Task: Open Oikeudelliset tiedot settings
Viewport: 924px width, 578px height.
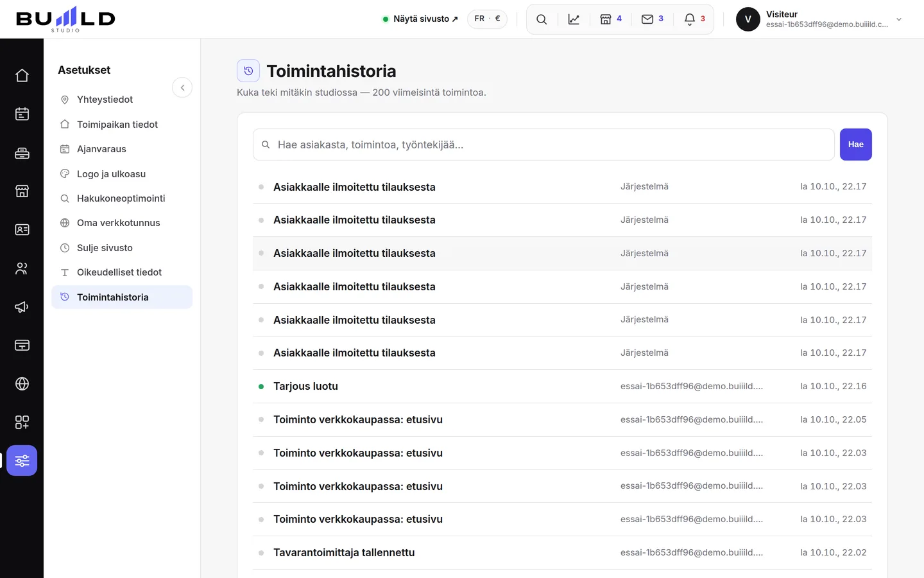Action: click(x=122, y=272)
